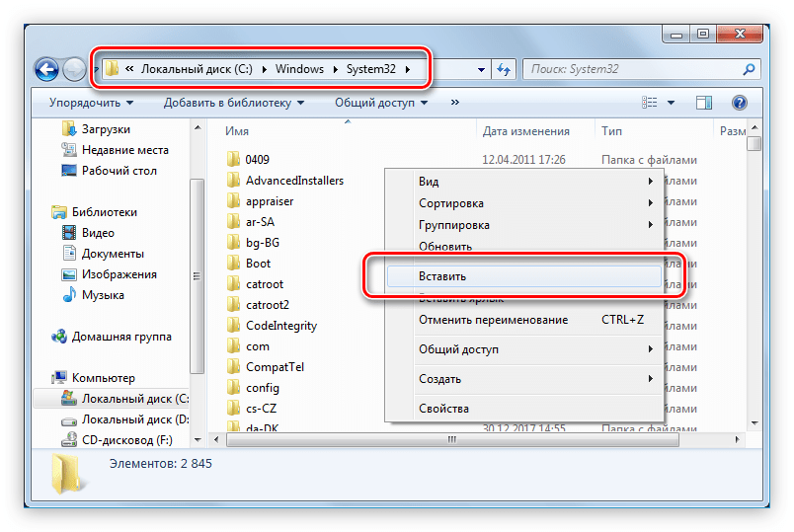Open the CodeIntegrity folder in file list

[280, 326]
